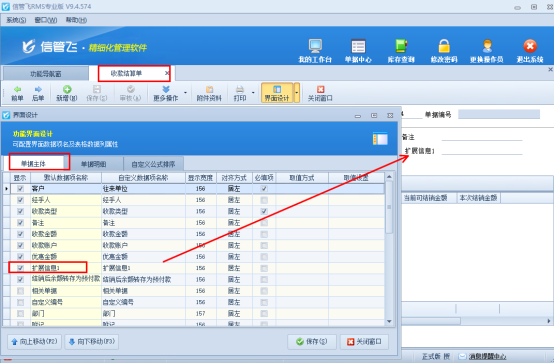The image size is (554, 364).
Task: Uncheck the 扩展信息1 display checkbox
Action: (x=20, y=268)
